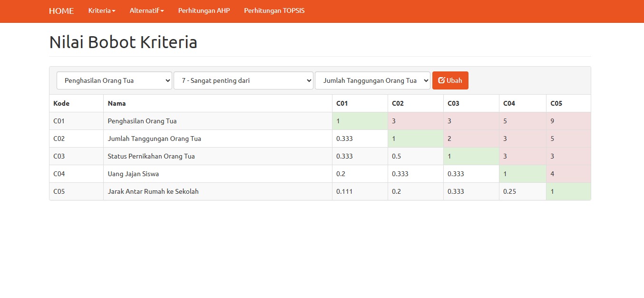Image resolution: width=644 pixels, height=298 pixels.
Task: Click value 0.111 in the Jarak Antar Rumah row
Action: pos(360,191)
